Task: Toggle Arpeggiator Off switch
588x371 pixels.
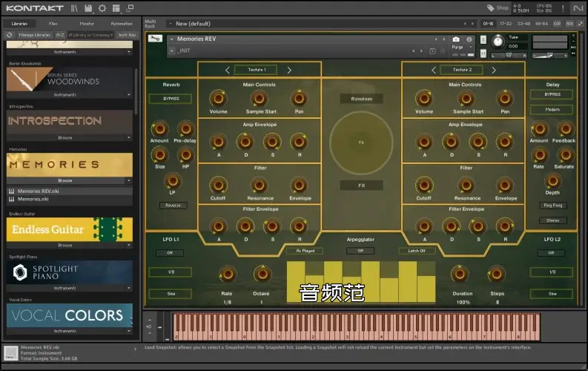Action: 360,251
